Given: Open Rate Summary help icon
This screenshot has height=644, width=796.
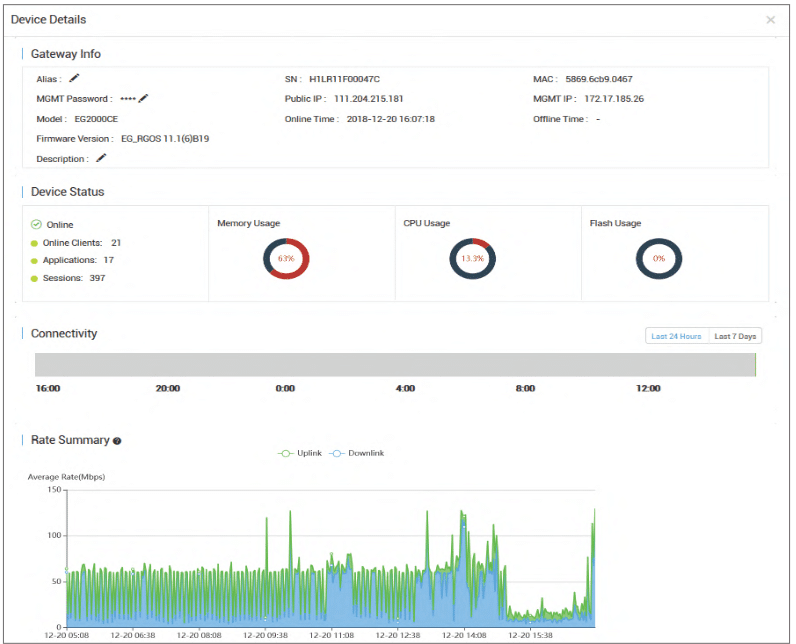Looking at the screenshot, I should pos(117,441).
